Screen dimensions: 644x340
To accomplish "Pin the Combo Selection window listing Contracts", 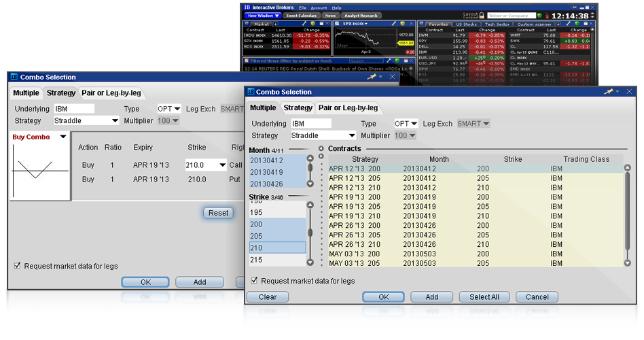I will click(x=609, y=92).
